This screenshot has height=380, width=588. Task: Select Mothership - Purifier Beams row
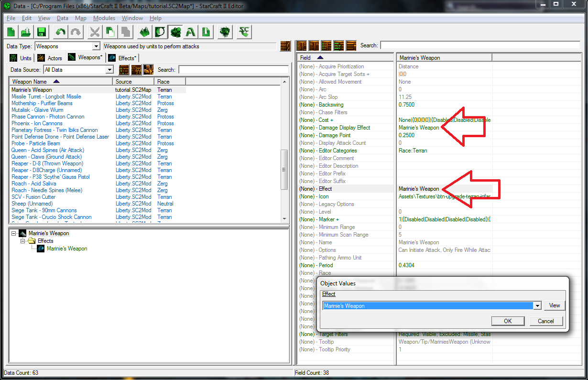(98, 103)
